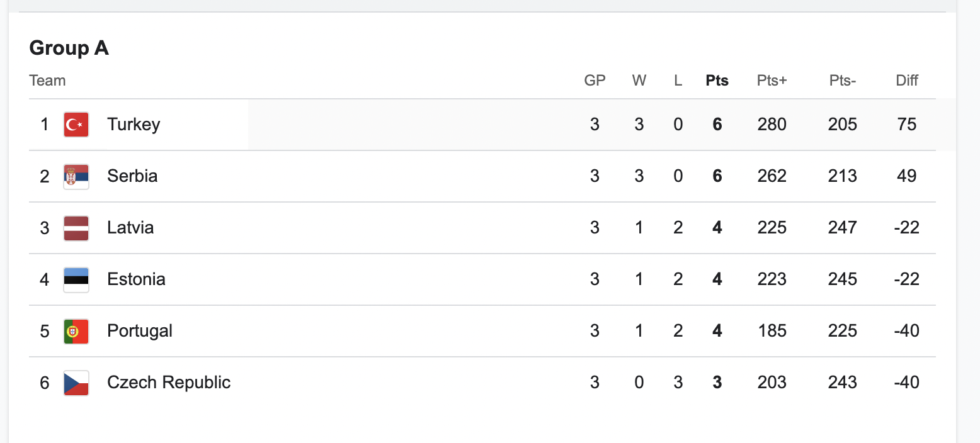
Task: Sort standings by the Pts column header
Action: click(717, 81)
